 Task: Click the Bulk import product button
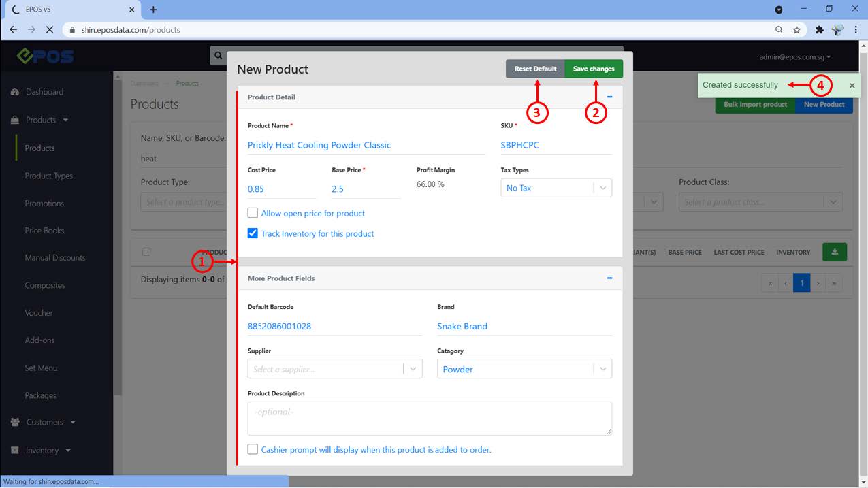(755, 105)
